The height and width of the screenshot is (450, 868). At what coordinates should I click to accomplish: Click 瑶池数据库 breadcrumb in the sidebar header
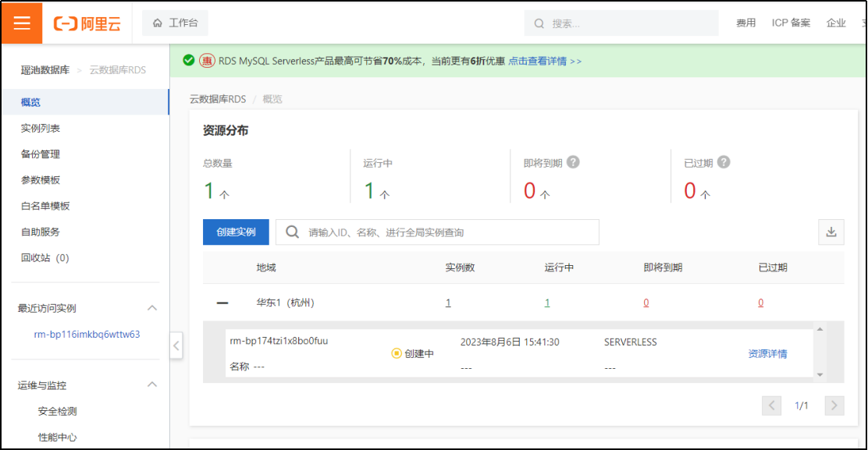point(45,70)
